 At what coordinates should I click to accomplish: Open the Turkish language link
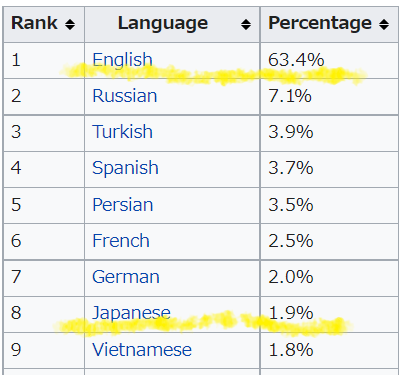(x=123, y=132)
